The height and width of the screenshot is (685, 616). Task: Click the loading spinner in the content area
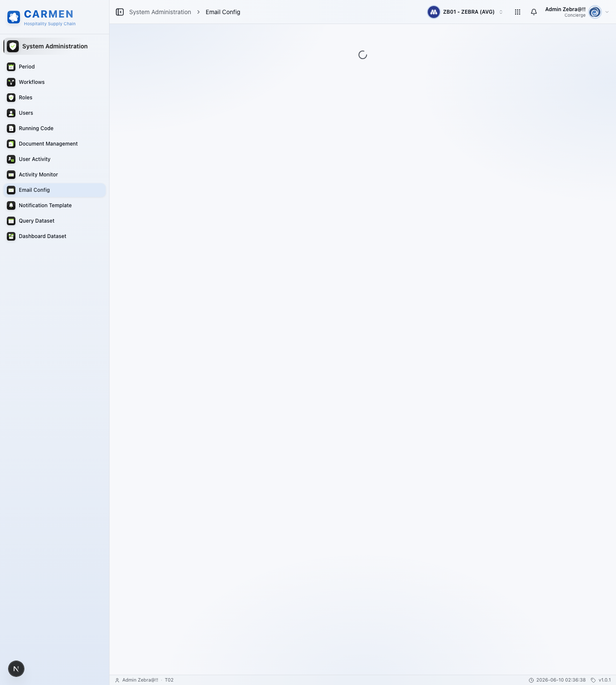pyautogui.click(x=363, y=55)
